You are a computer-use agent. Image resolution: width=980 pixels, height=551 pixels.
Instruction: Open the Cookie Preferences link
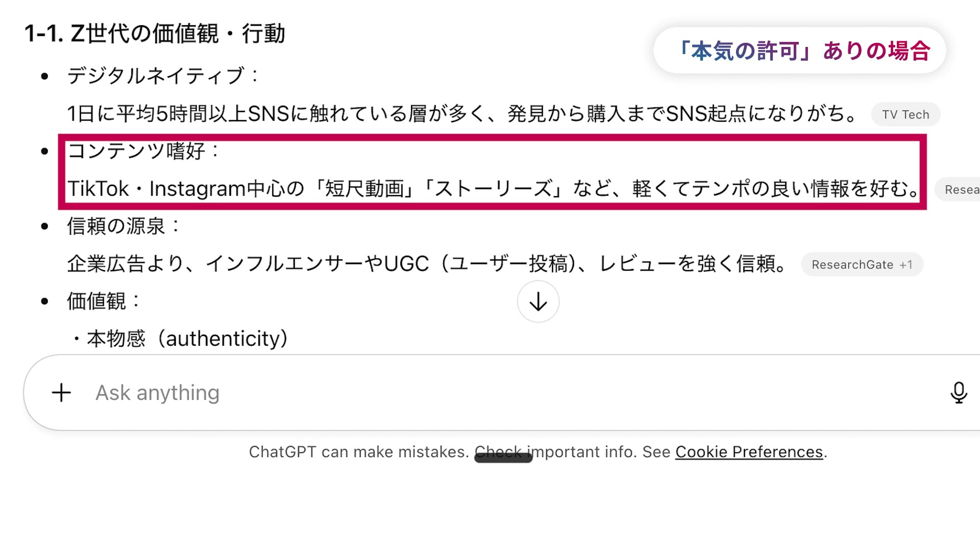pyautogui.click(x=749, y=452)
